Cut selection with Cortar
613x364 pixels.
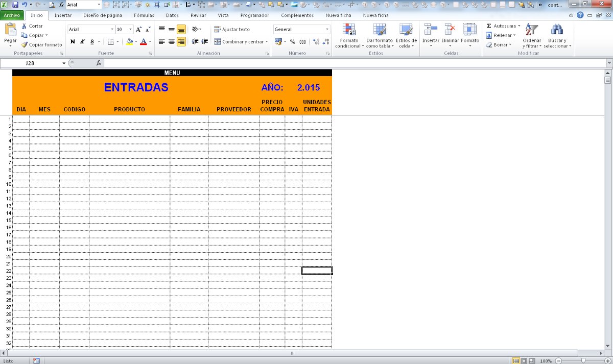tap(32, 26)
